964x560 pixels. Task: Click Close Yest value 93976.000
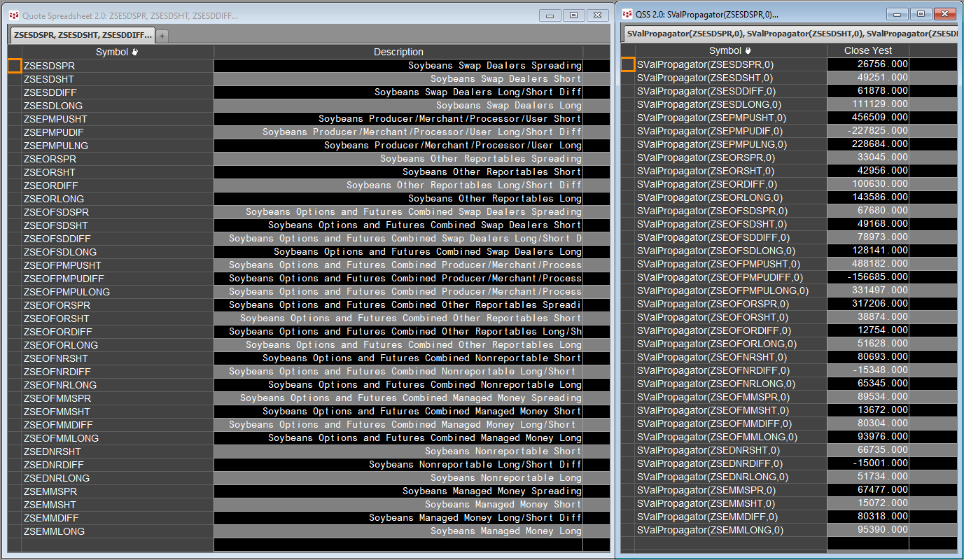(867, 437)
